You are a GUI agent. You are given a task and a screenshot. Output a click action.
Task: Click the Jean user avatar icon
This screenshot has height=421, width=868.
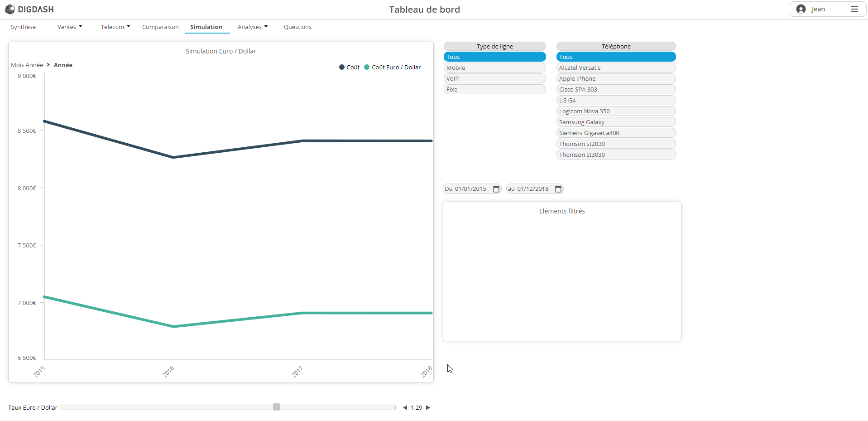click(801, 9)
